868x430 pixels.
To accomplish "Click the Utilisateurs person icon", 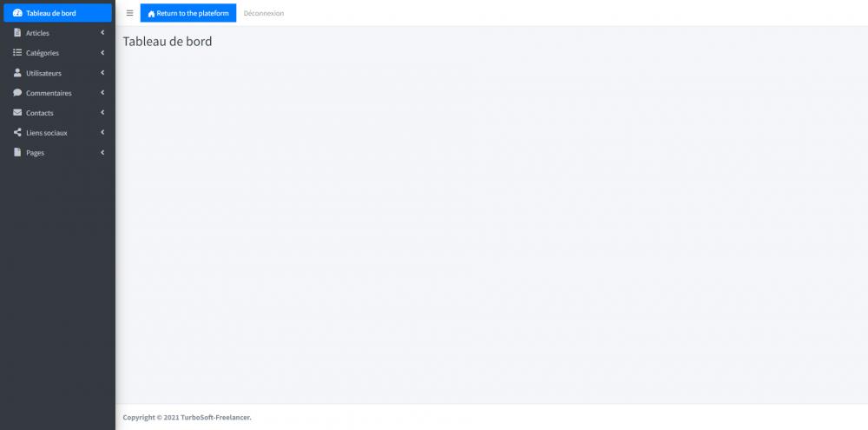I will click(x=17, y=73).
